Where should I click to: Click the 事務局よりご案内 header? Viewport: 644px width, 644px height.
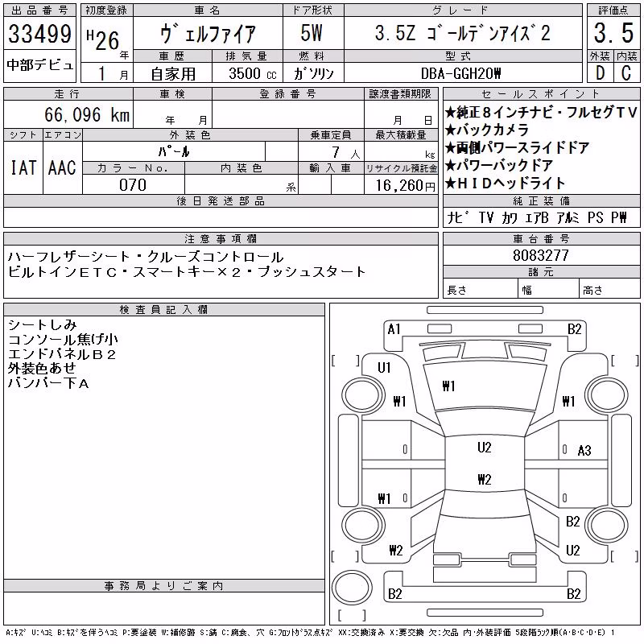(x=164, y=586)
